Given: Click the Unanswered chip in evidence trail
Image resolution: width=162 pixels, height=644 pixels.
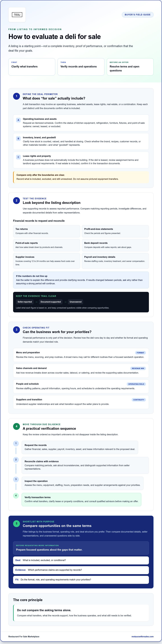Looking at the screenshot, I should click(75, 302).
